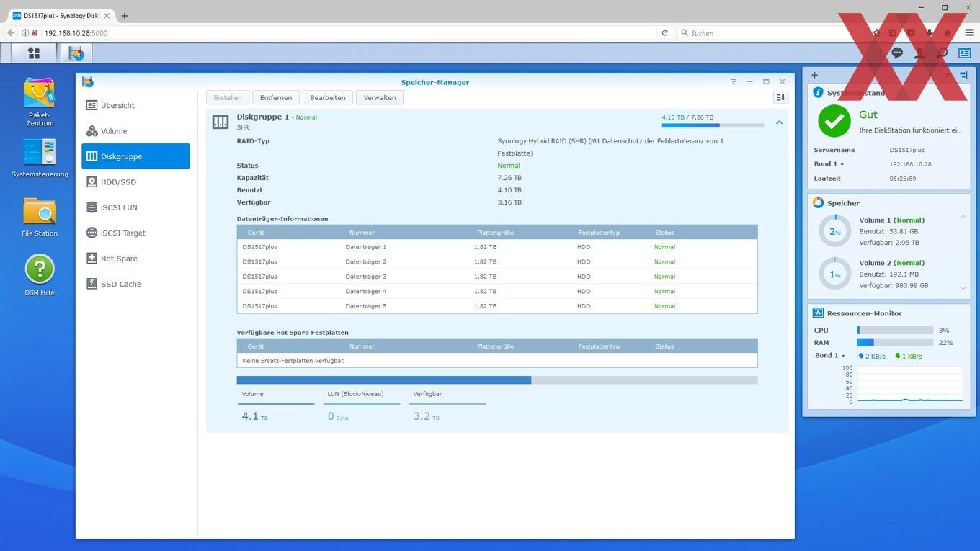Image resolution: width=980 pixels, height=551 pixels.
Task: Open DSM notifications chat bubble icon
Action: [897, 53]
